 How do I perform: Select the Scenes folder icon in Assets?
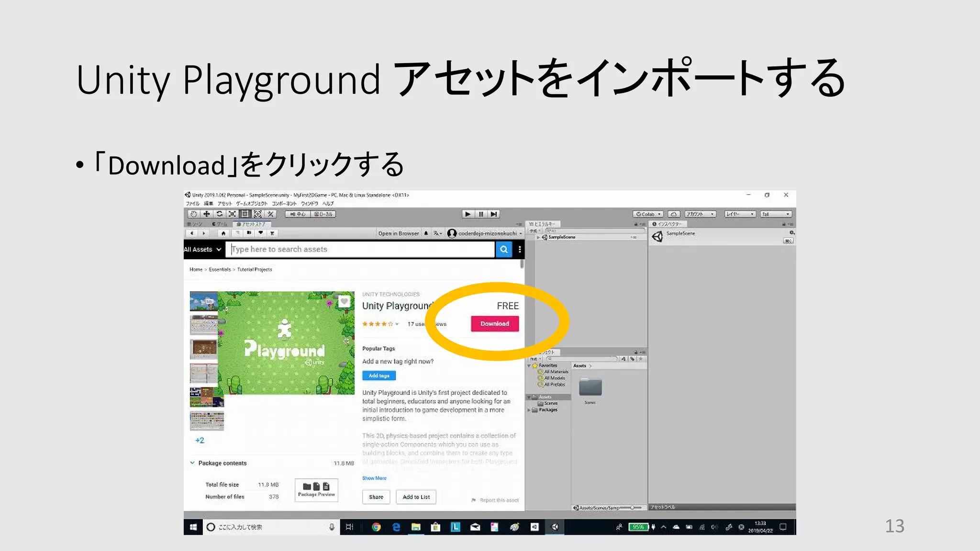click(x=590, y=387)
